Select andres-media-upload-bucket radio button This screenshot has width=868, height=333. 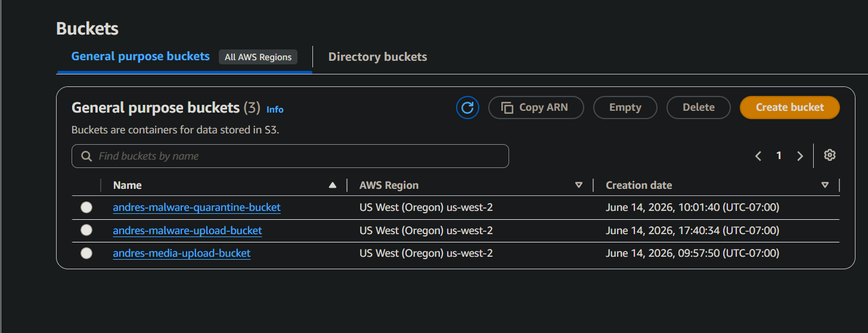coord(86,253)
